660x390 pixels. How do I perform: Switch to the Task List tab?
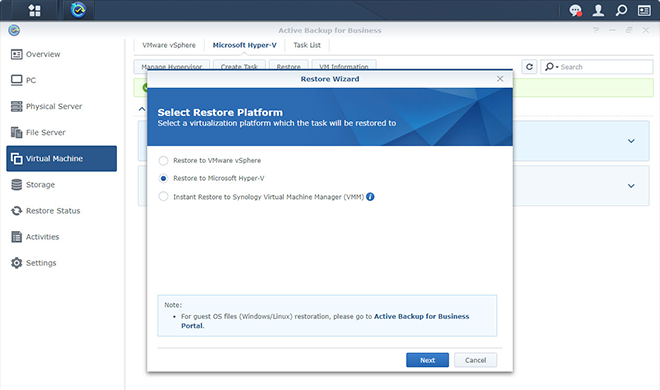click(x=307, y=45)
